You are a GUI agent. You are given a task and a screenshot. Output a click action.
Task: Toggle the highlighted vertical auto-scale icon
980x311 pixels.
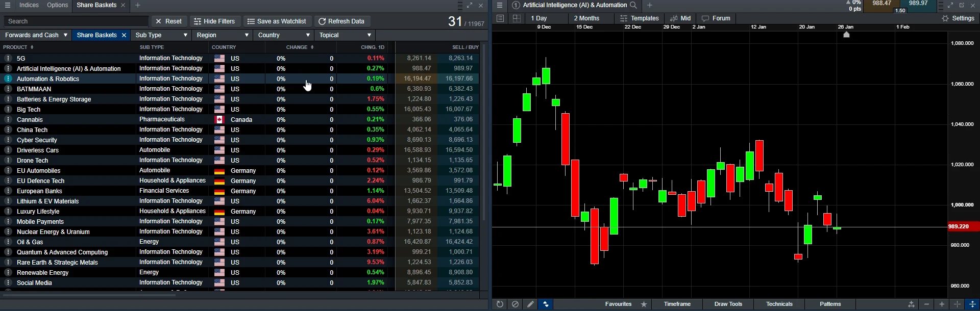972,304
